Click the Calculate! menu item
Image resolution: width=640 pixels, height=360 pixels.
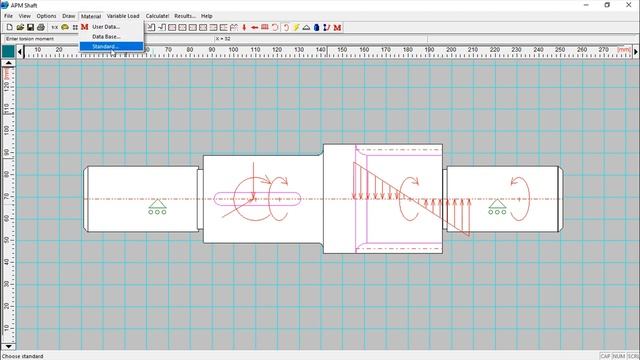(157, 16)
